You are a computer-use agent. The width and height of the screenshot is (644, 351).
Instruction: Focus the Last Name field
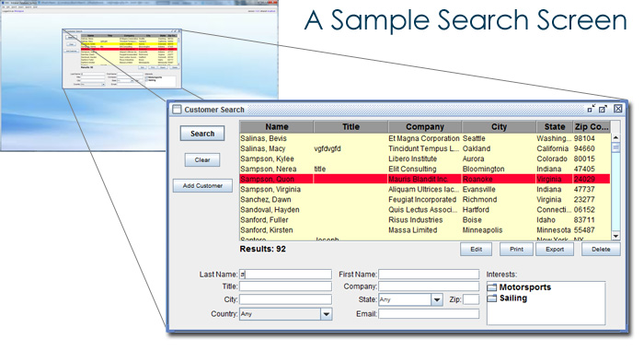[285, 274]
